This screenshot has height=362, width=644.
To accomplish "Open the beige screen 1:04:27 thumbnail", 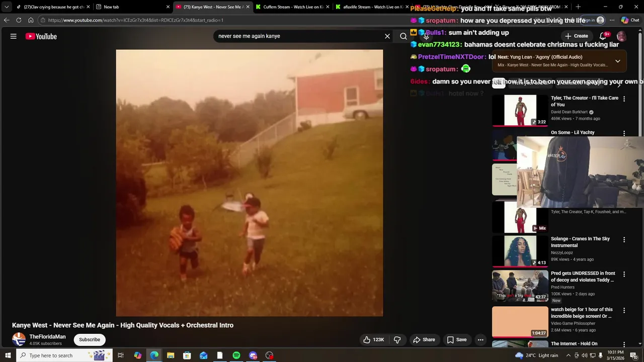I will click(x=520, y=322).
